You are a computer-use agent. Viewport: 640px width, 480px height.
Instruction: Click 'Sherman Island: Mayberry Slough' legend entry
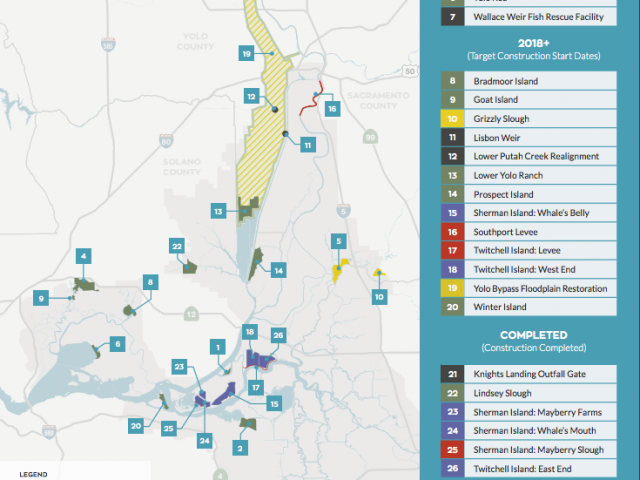click(529, 449)
